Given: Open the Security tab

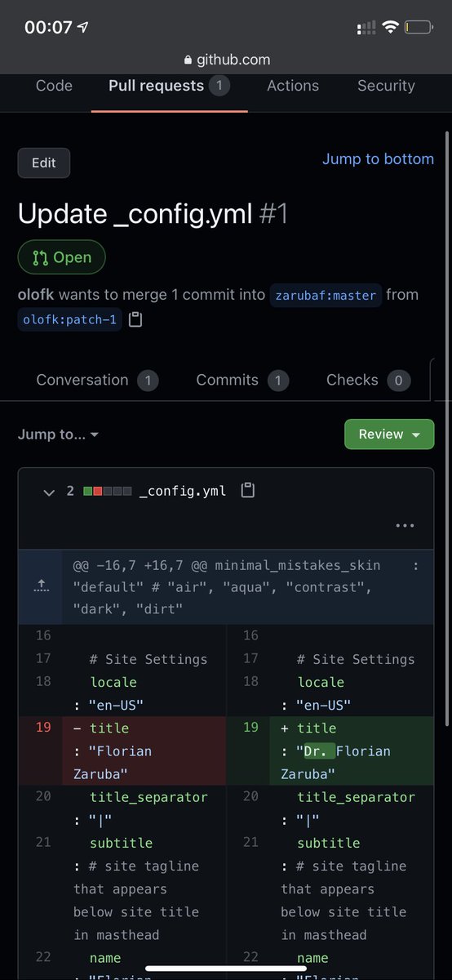Looking at the screenshot, I should 386,86.
